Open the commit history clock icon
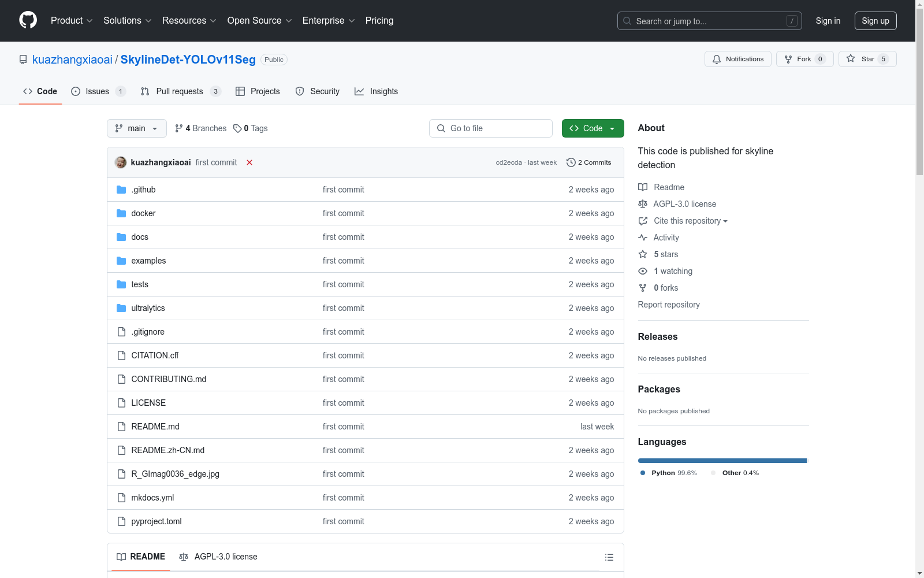This screenshot has width=924, height=578. [x=571, y=162]
